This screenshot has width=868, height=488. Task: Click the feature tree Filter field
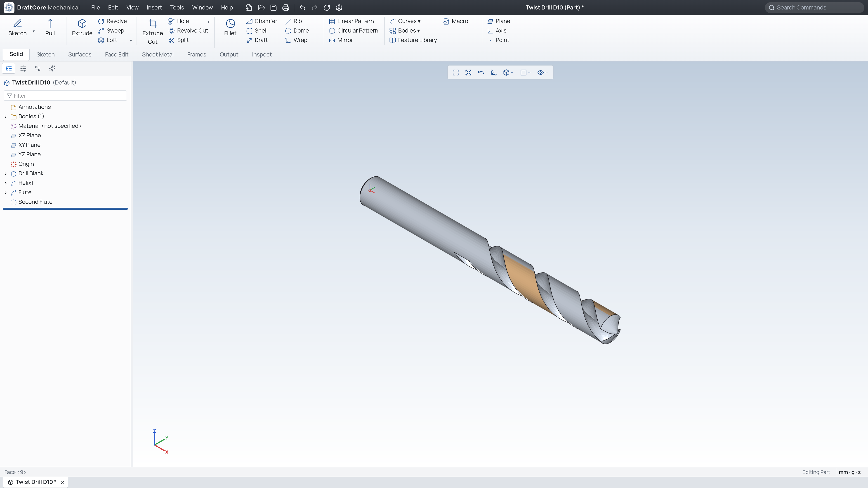65,96
